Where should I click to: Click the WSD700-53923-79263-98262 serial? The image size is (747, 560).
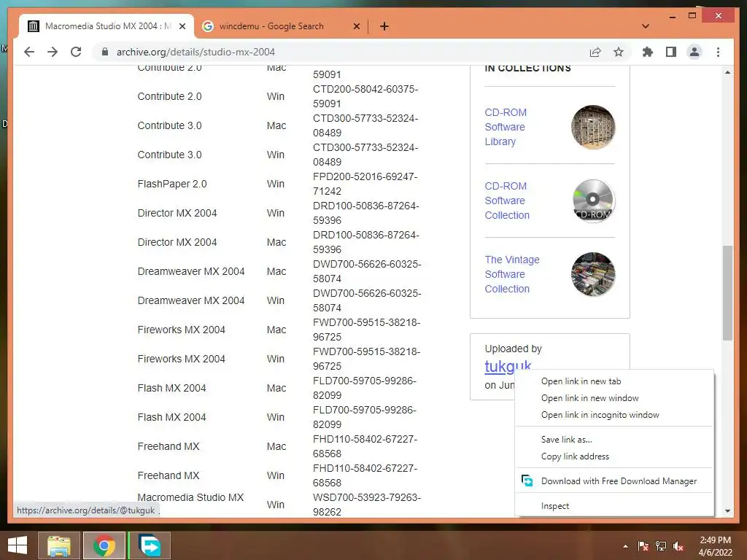click(366, 505)
